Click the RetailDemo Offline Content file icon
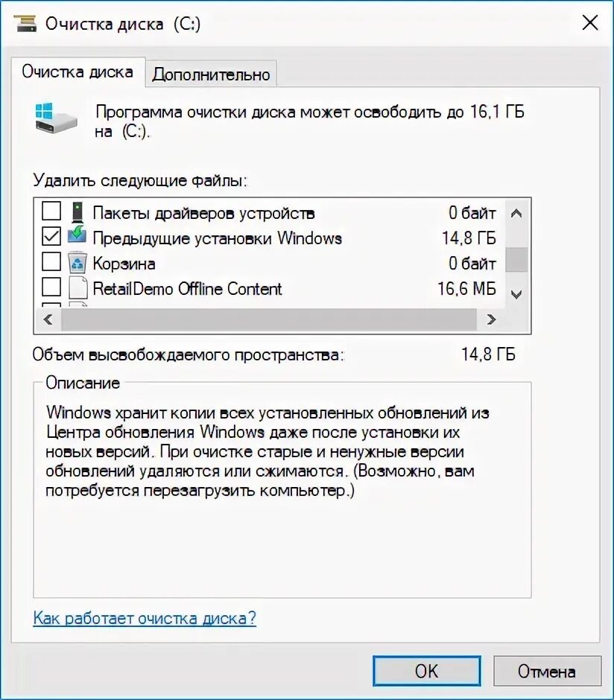 (x=77, y=288)
